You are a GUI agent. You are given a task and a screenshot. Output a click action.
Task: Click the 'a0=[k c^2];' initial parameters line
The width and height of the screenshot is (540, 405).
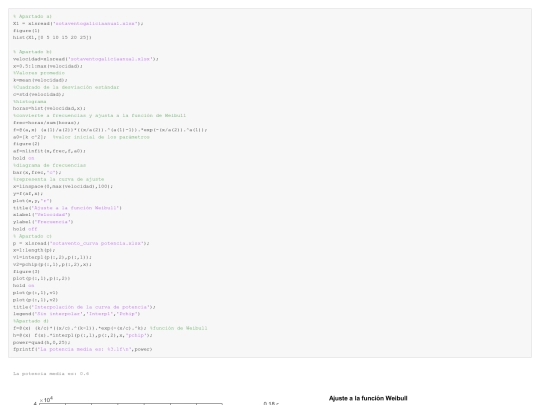81,137
